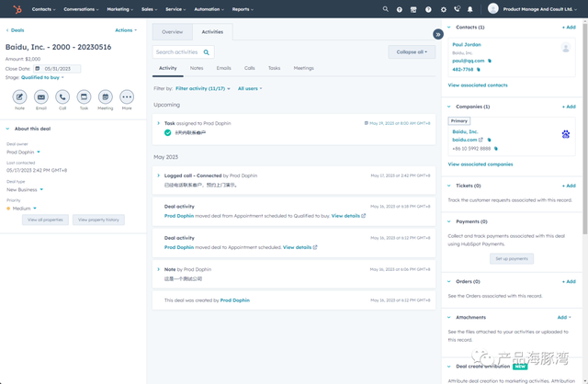Open the Reports menu
The width and height of the screenshot is (588, 384).
pyautogui.click(x=243, y=9)
